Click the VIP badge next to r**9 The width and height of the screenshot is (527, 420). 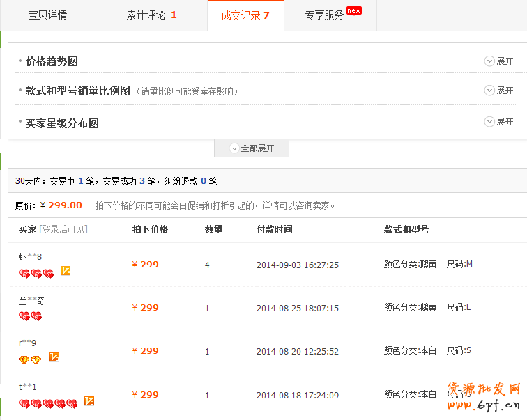(54, 357)
